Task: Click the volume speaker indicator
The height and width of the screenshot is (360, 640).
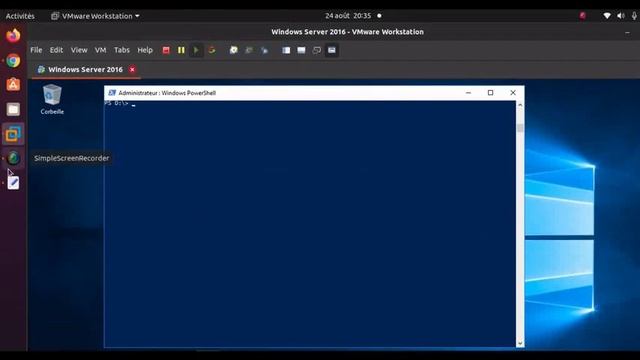Action: point(621,16)
